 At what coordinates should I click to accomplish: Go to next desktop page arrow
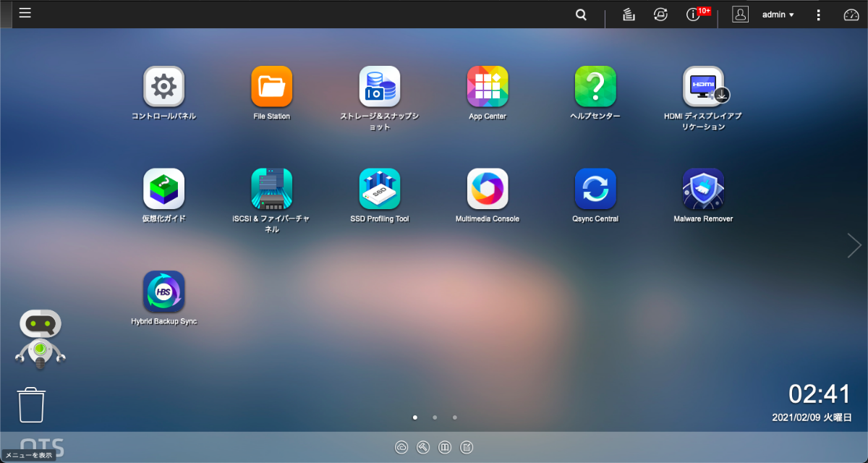tap(854, 245)
